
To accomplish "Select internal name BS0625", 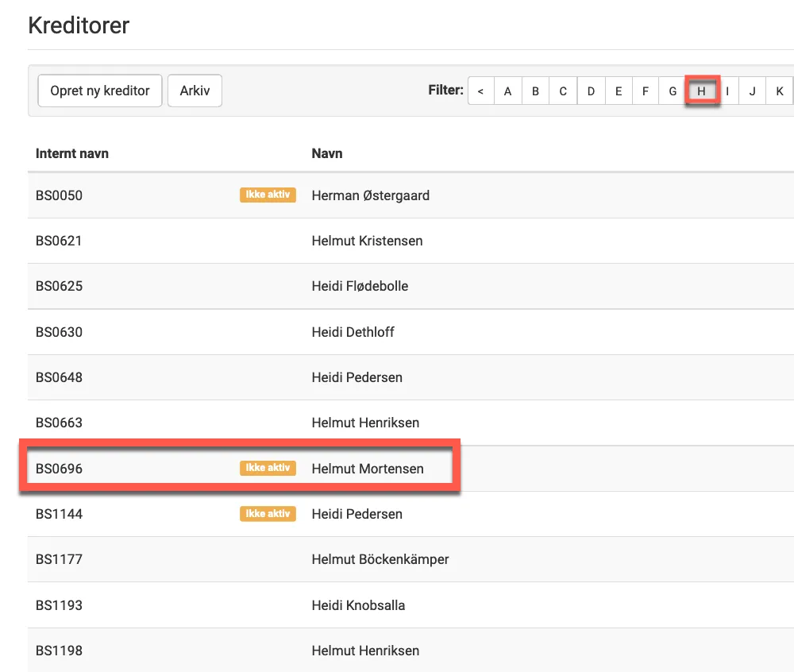I will [x=59, y=286].
